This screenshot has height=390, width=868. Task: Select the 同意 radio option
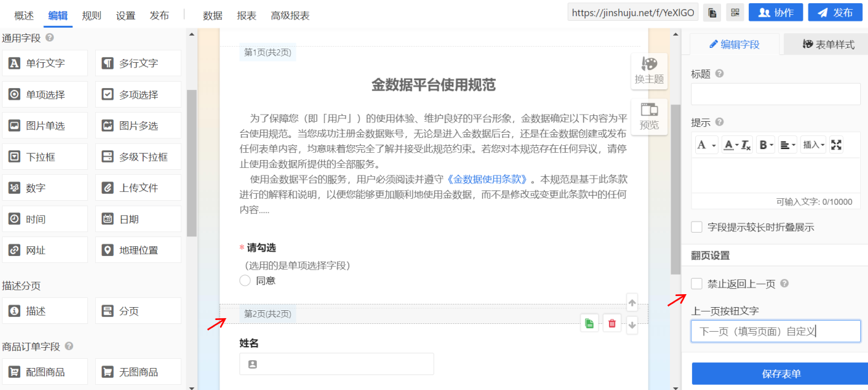click(245, 281)
